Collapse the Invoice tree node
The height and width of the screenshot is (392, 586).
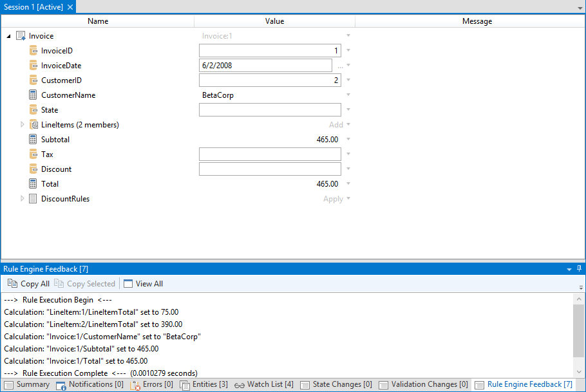point(8,37)
